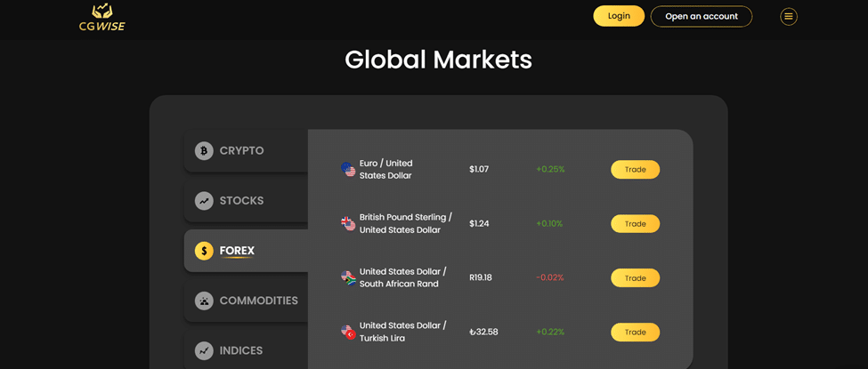Click the Open an account button
Screen dimensions: 868x369
pyautogui.click(x=701, y=16)
